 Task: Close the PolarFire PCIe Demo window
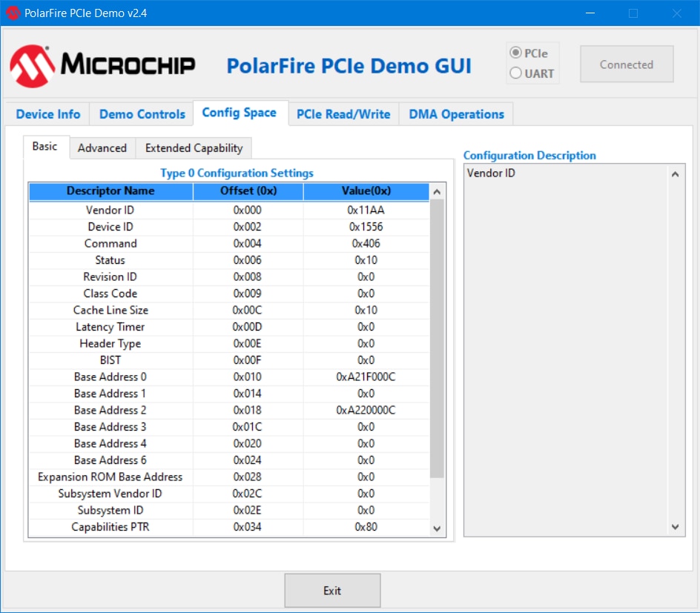click(x=677, y=13)
